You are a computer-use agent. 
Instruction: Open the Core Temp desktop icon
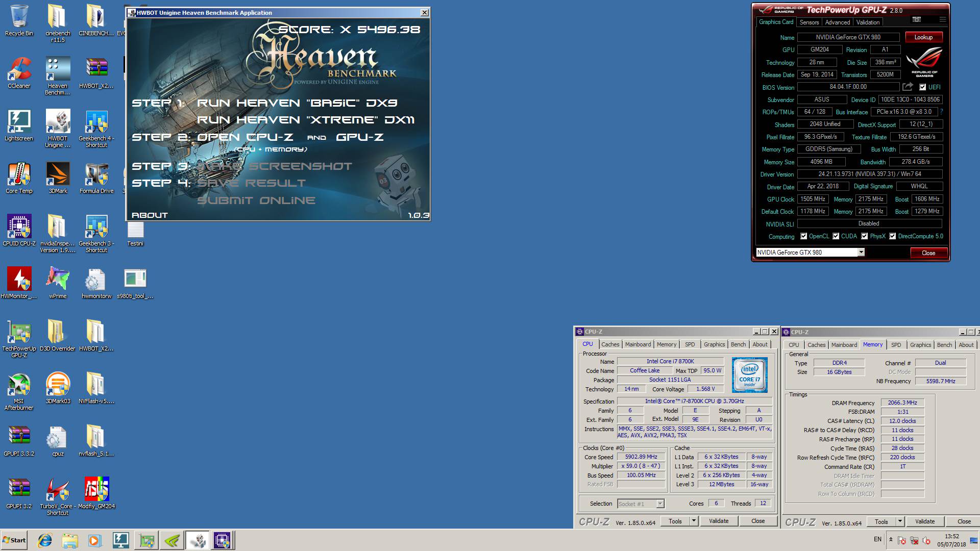coord(19,178)
